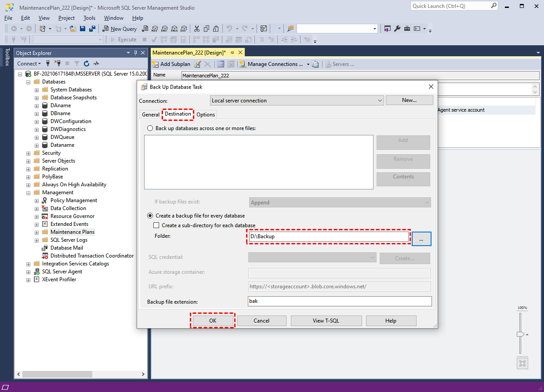Screen dimensions: 544x392
Task: Click the Quick Launch search box
Action: tap(454, 6)
